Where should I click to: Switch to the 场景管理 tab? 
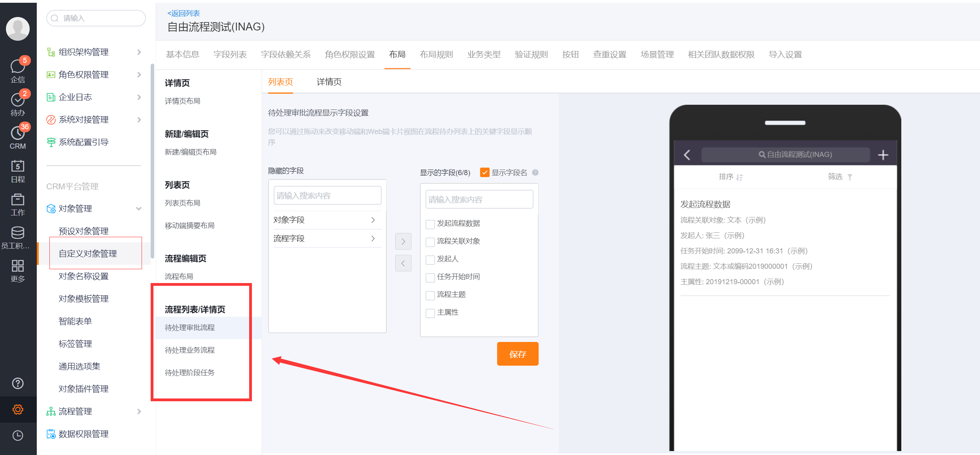click(x=657, y=55)
